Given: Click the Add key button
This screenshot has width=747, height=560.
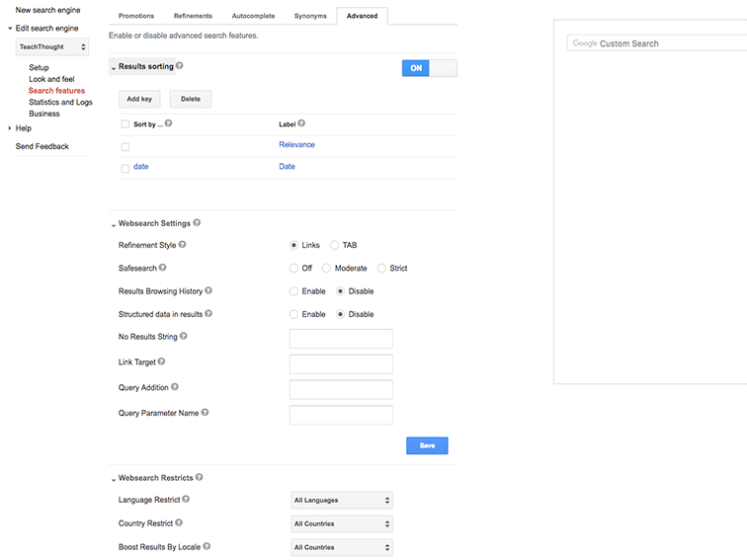Looking at the screenshot, I should pos(139,100).
